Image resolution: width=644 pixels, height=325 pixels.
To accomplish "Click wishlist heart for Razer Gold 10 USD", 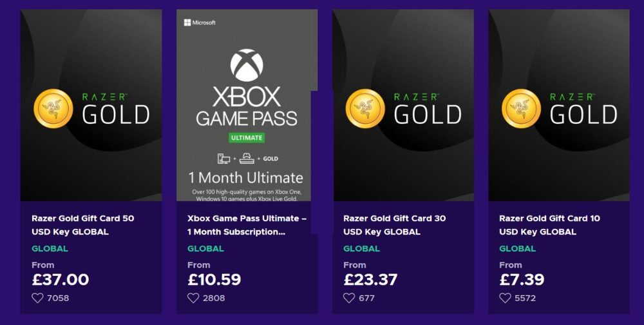I will (x=505, y=298).
